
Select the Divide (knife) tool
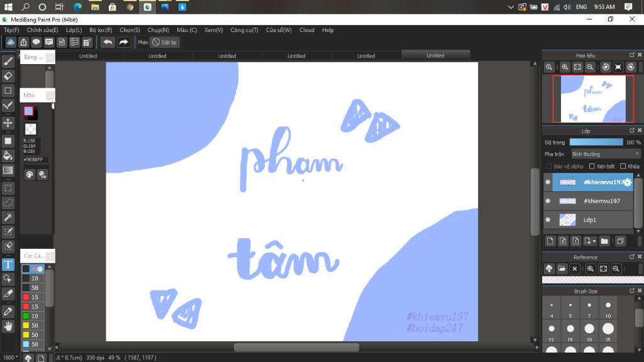point(8,294)
